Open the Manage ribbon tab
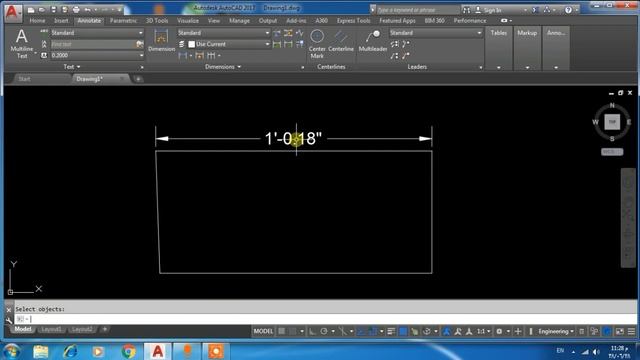The width and height of the screenshot is (640, 360). [239, 20]
